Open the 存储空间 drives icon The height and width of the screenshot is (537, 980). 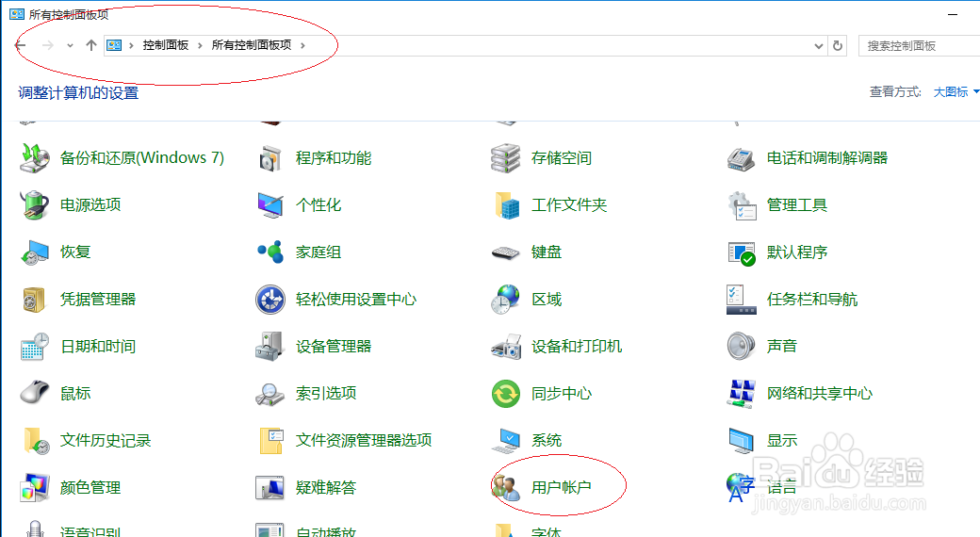click(x=506, y=157)
